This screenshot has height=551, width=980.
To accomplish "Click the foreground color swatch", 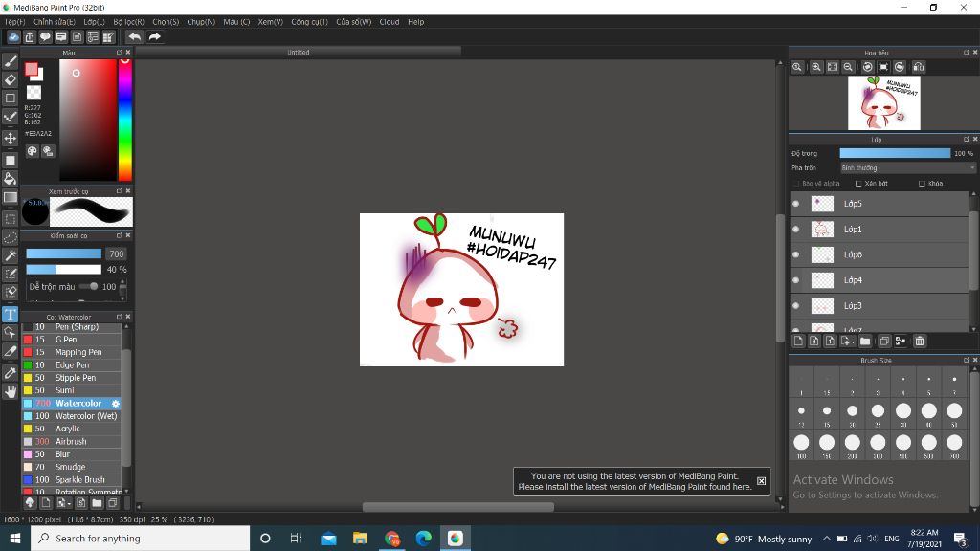I will 32,69.
